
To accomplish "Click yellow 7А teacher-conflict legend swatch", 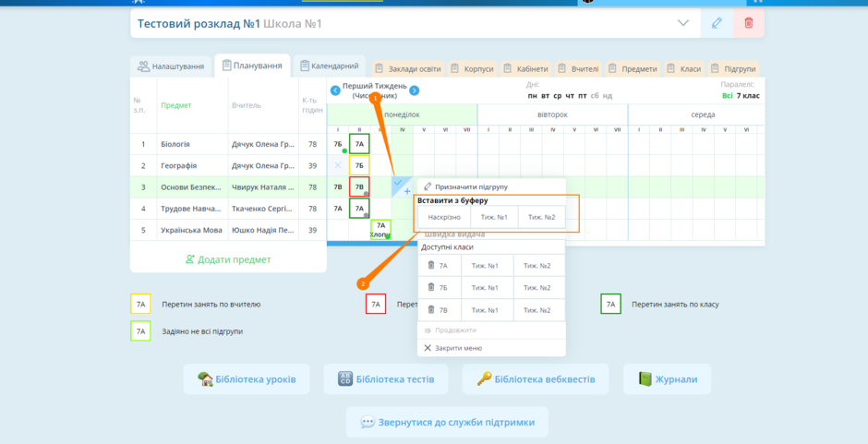I will (140, 304).
